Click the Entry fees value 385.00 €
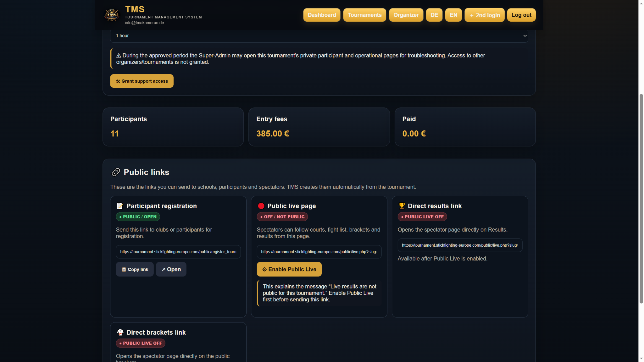The height and width of the screenshot is (362, 644). pos(273,134)
